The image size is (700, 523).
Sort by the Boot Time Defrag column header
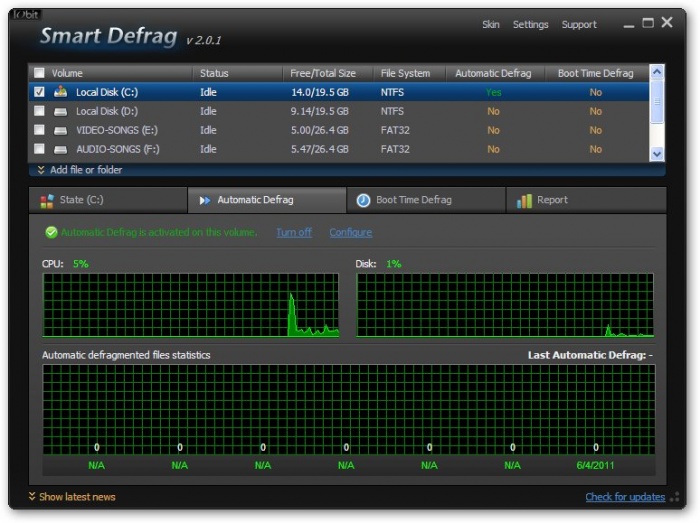[596, 73]
